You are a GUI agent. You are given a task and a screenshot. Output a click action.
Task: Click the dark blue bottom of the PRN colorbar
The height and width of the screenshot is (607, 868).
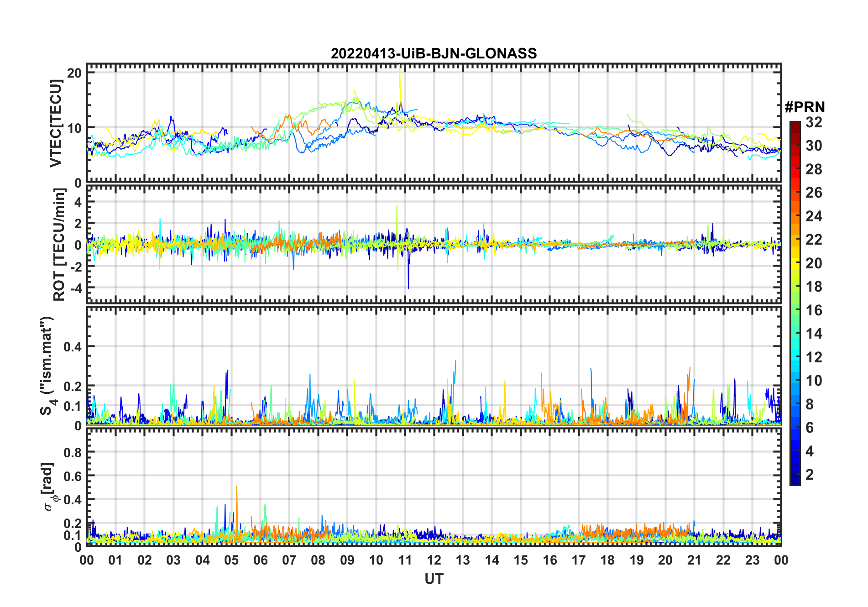[795, 479]
